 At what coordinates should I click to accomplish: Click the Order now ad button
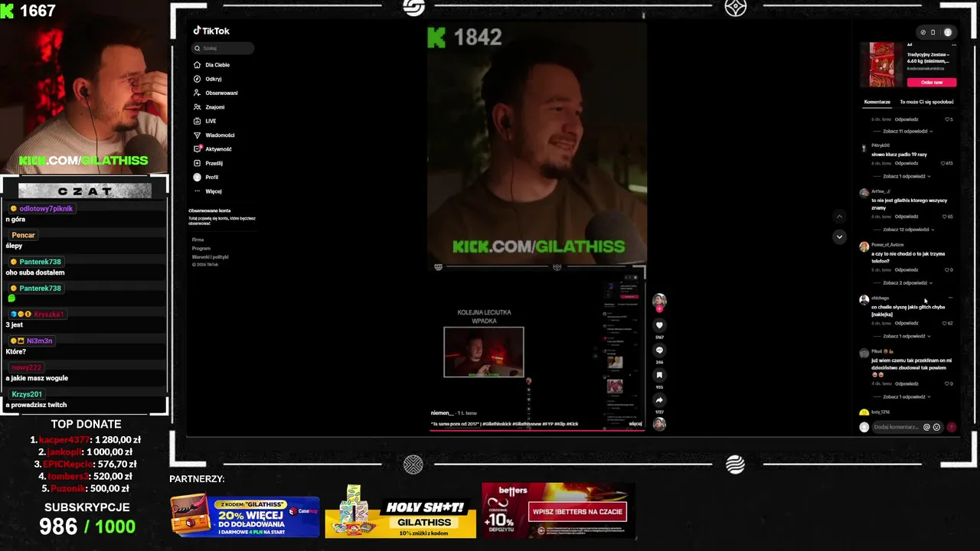point(932,82)
